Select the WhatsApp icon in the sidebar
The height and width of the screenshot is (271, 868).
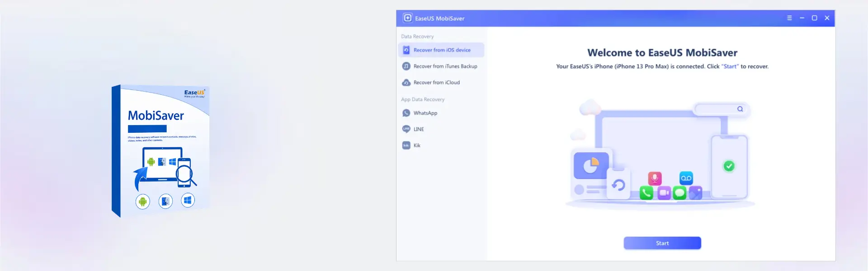point(406,113)
